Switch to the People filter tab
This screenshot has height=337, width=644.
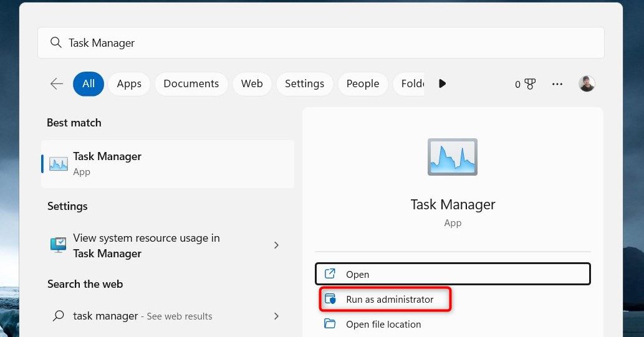tap(363, 83)
